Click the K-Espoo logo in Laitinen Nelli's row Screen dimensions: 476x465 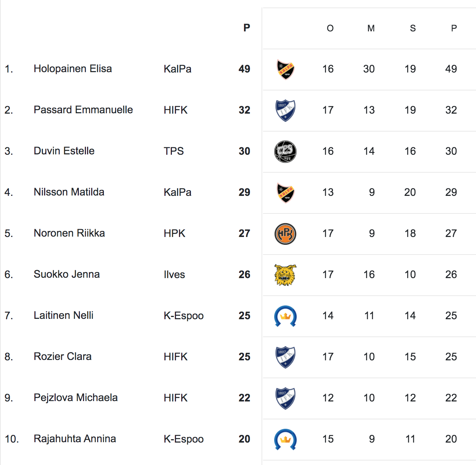[285, 316]
